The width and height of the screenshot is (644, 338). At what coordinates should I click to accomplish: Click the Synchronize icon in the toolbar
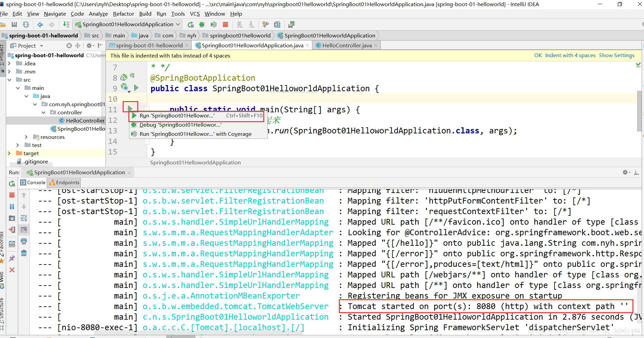[x=26, y=25]
